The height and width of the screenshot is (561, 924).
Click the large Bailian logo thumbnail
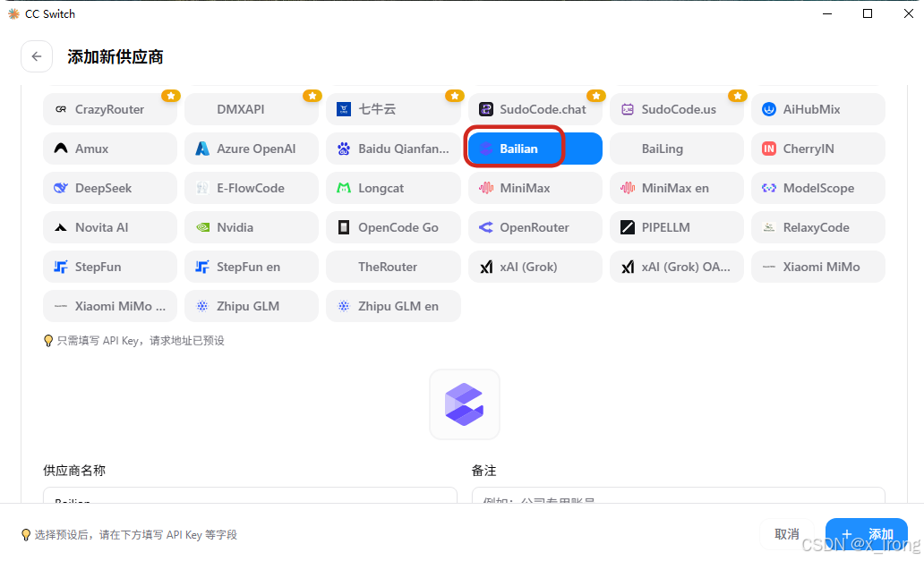(465, 404)
